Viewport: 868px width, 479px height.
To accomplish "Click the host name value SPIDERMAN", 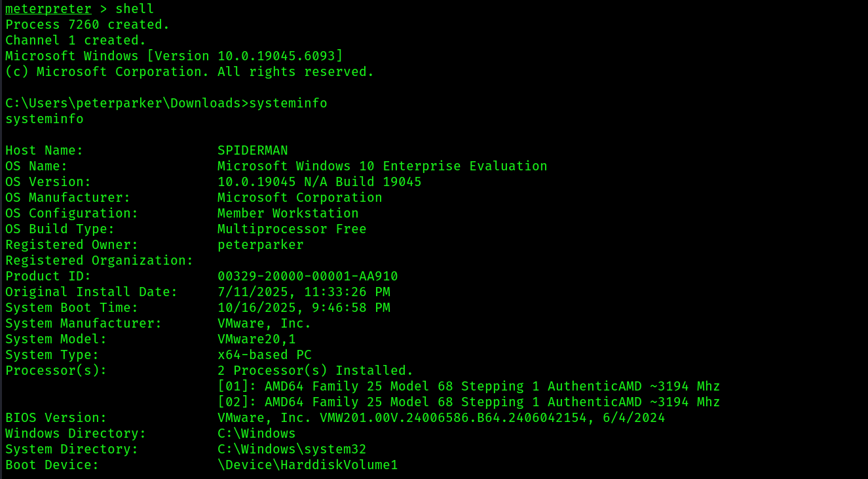I will point(253,151).
